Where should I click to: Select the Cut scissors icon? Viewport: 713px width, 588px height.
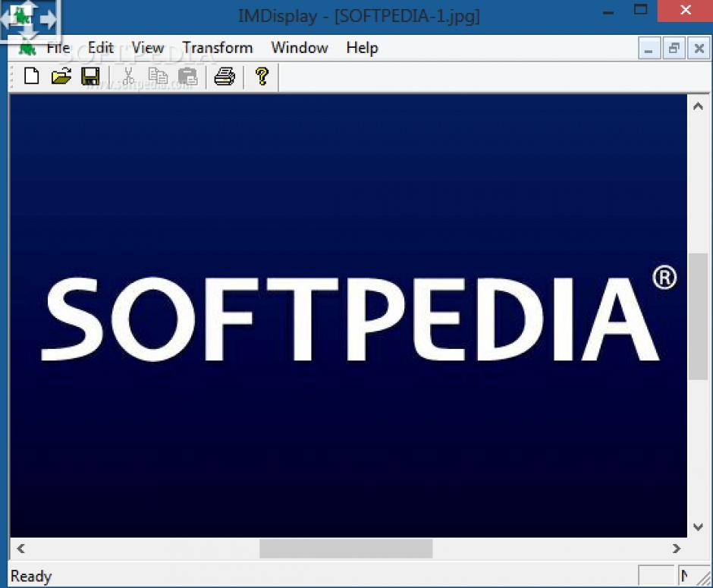tap(129, 76)
